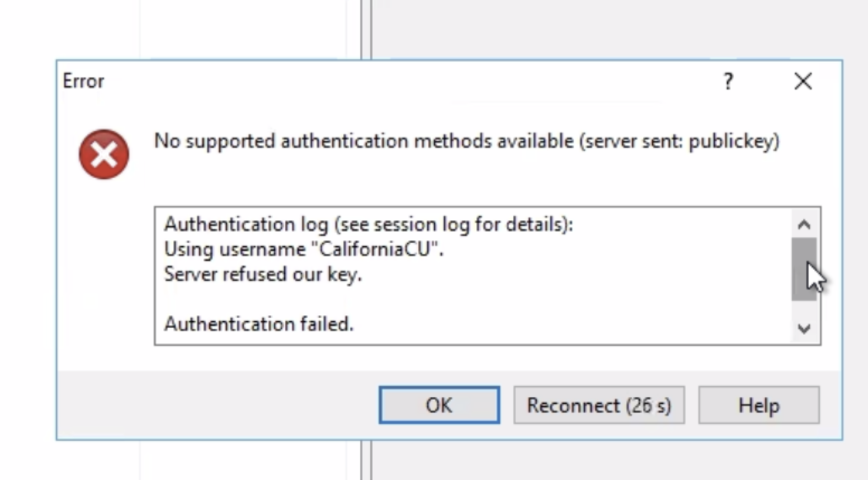Click the 'Error' dialog title text
Viewport: 868px width, 480px height.
click(x=83, y=81)
